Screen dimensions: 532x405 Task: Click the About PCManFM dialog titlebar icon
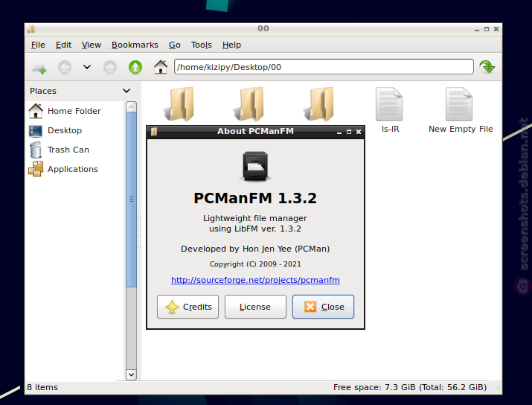click(x=154, y=132)
